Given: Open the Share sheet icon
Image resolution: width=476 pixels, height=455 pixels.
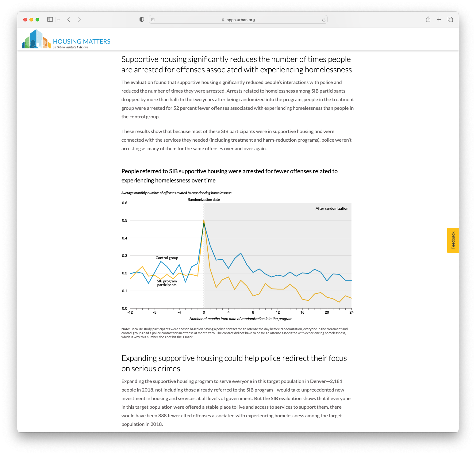Looking at the screenshot, I should [x=428, y=20].
